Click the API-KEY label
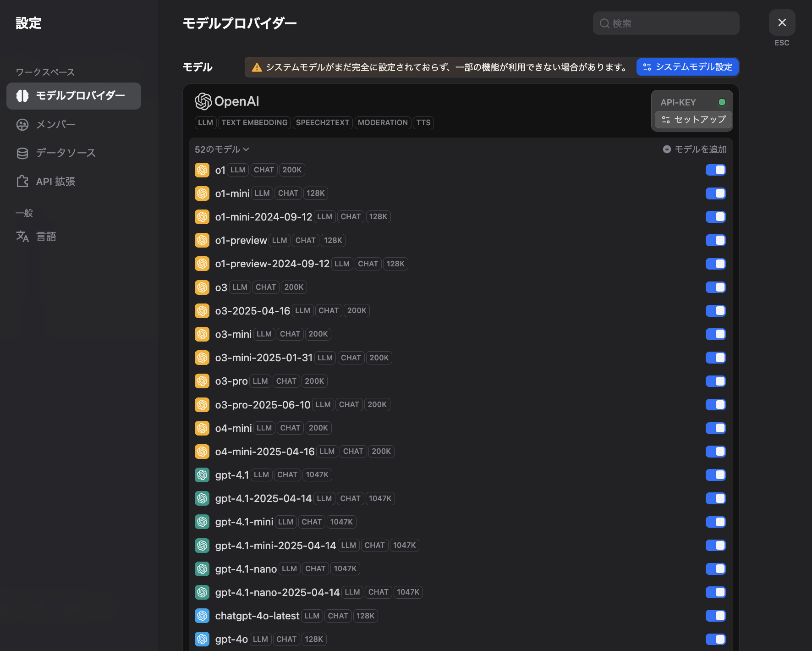The height and width of the screenshot is (651, 812). [678, 102]
